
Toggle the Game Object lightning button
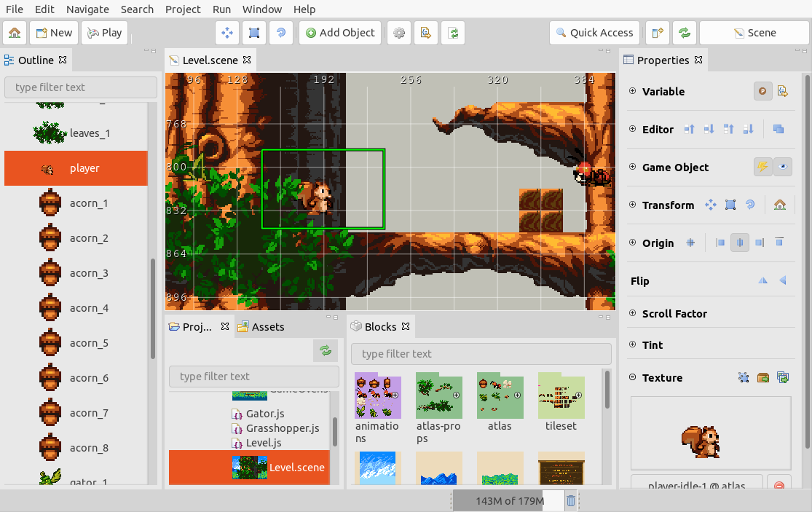point(762,167)
